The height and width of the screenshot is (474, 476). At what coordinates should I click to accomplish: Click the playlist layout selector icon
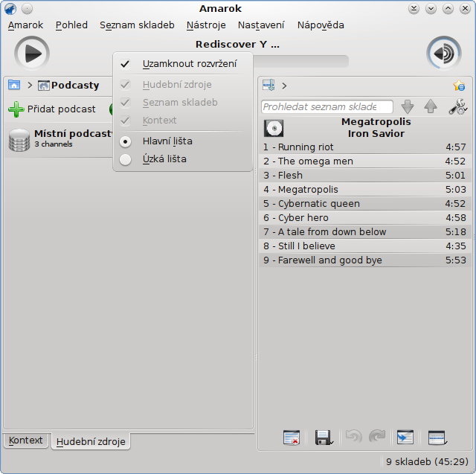pos(437,438)
